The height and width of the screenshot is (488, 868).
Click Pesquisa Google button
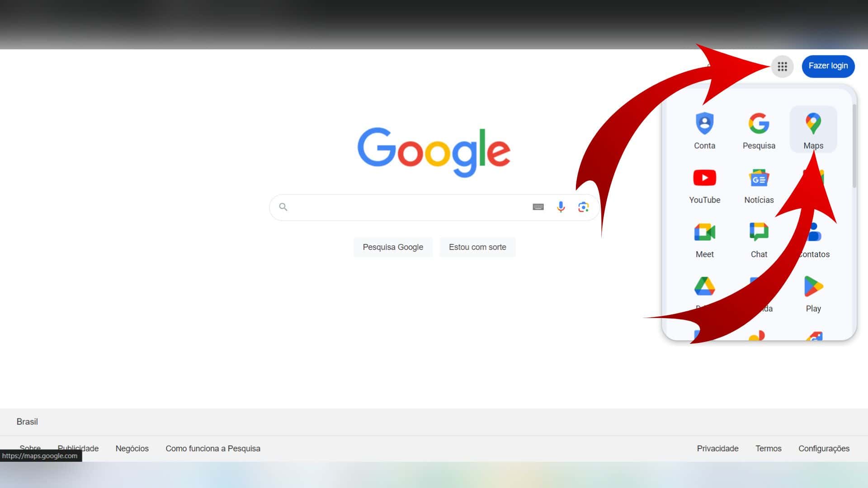[393, 247]
